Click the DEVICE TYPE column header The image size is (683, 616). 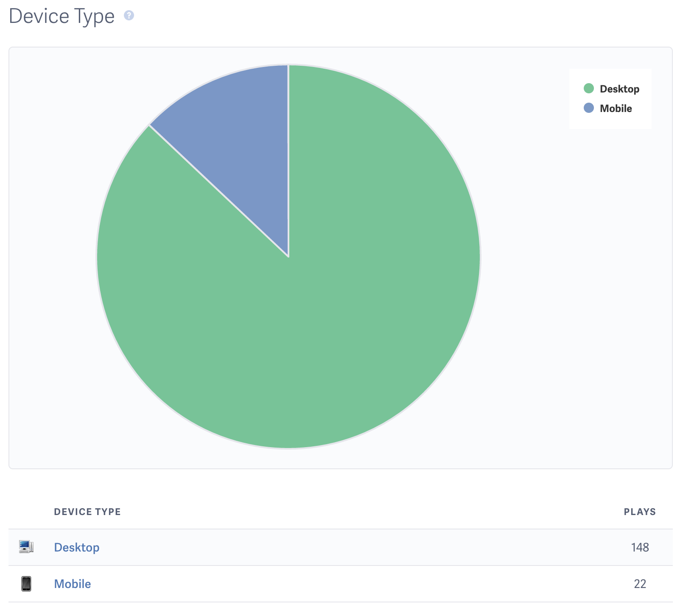coord(87,512)
